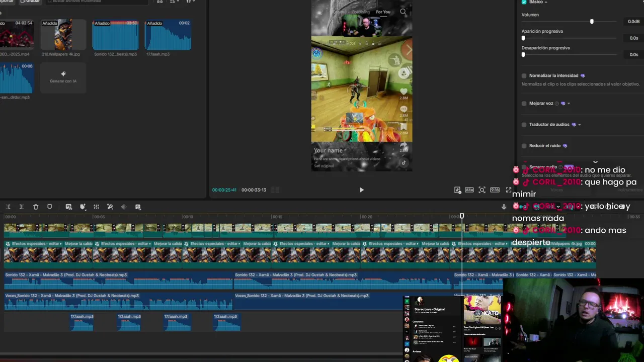Screen dimensions: 644x362
Task: Select the For You tab in preview
Action: [383, 12]
